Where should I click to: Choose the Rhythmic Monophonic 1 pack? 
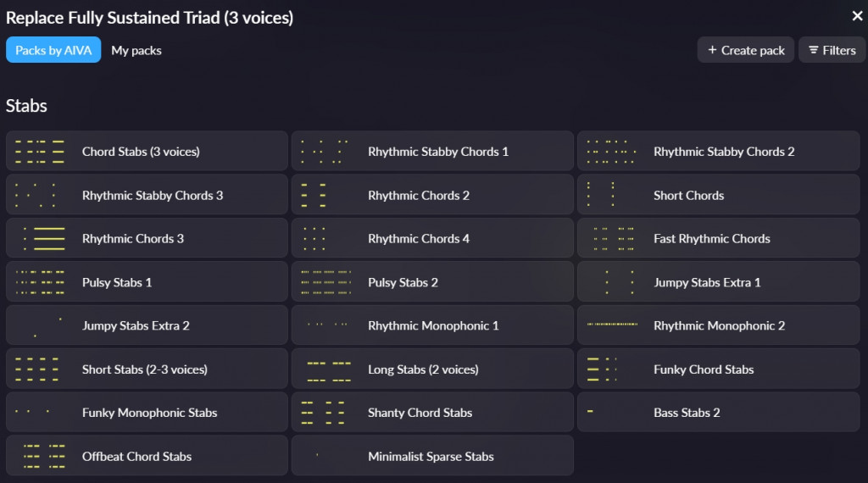tap(432, 325)
